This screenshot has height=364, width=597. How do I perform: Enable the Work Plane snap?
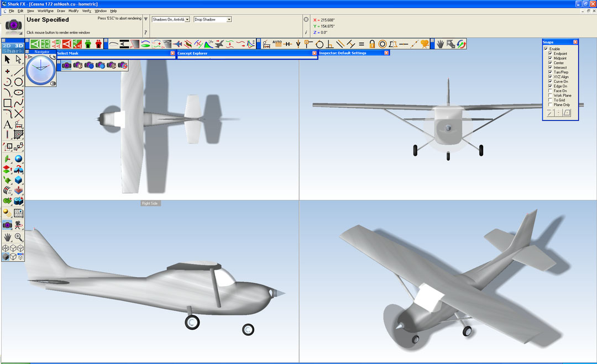coord(550,95)
